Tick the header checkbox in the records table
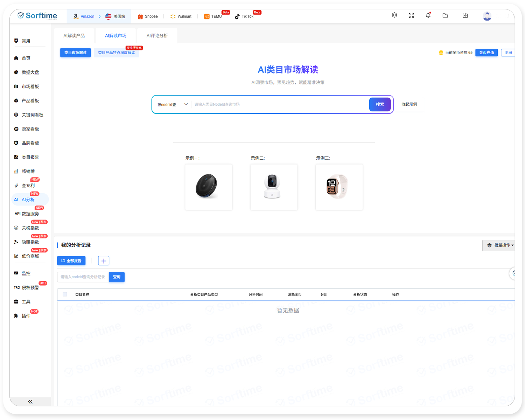This screenshot has width=525, height=420. (65, 294)
